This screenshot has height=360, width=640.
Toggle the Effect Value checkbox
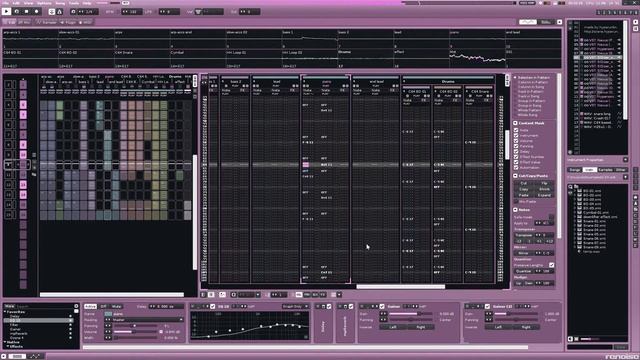pyautogui.click(x=516, y=162)
